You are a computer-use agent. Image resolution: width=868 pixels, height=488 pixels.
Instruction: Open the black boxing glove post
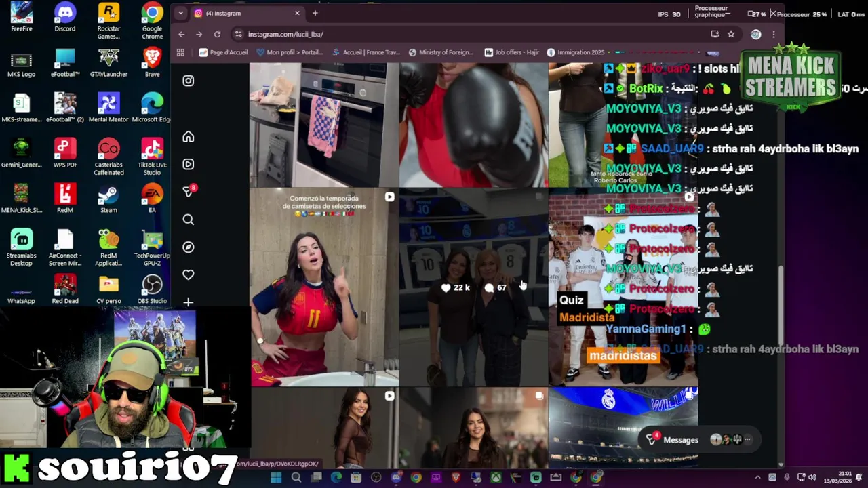click(473, 125)
